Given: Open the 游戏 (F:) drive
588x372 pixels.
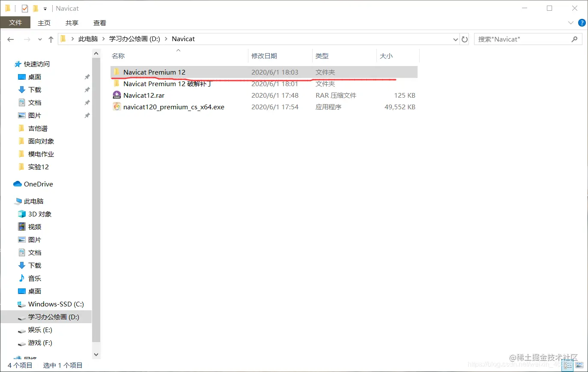Looking at the screenshot, I should click(40, 343).
